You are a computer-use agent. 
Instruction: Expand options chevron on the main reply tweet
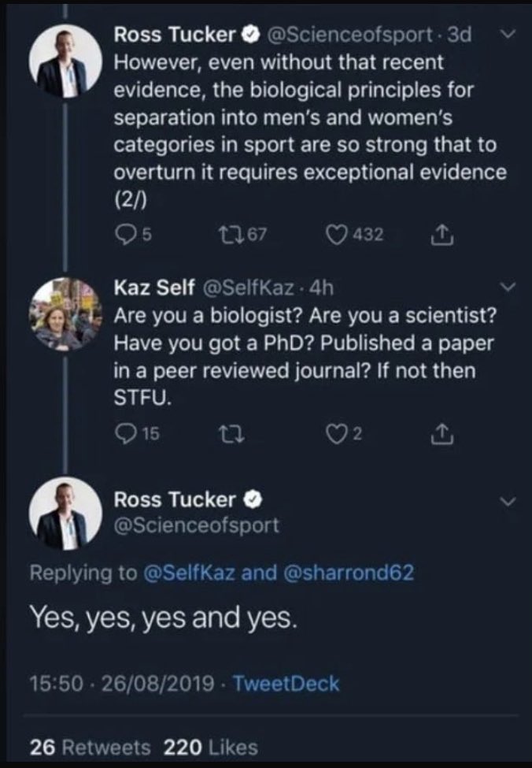(509, 502)
